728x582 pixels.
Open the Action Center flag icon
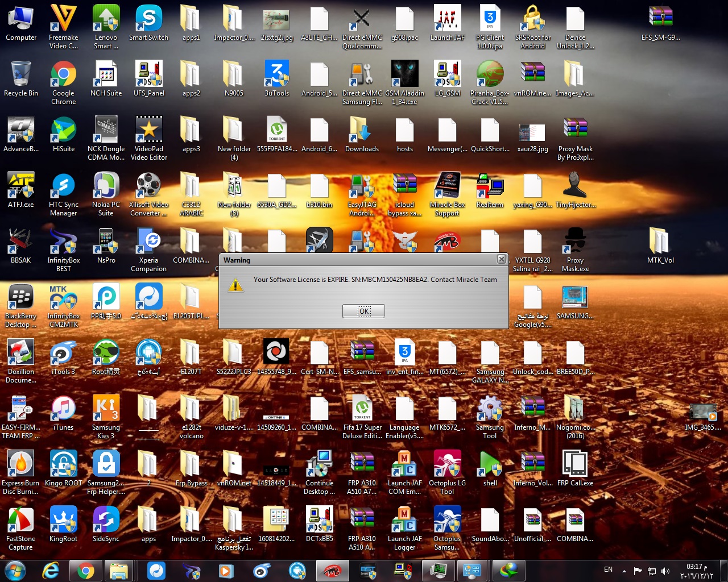[638, 571]
